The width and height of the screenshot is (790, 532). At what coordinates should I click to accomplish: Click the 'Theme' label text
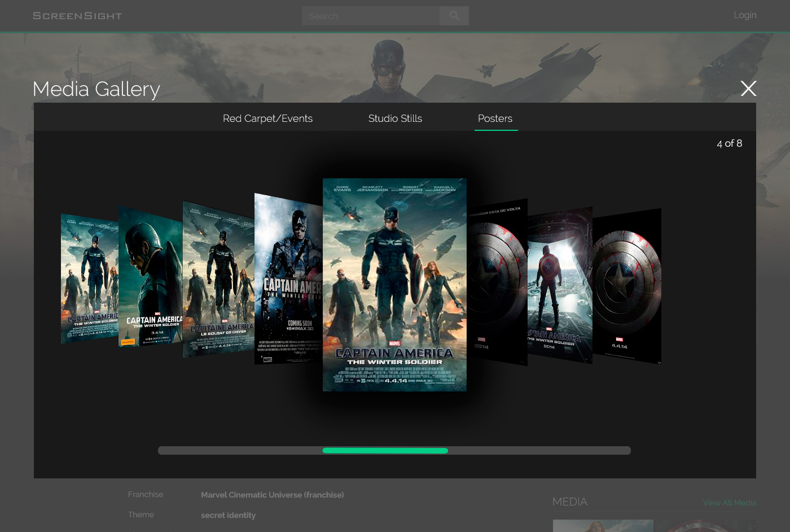141,515
